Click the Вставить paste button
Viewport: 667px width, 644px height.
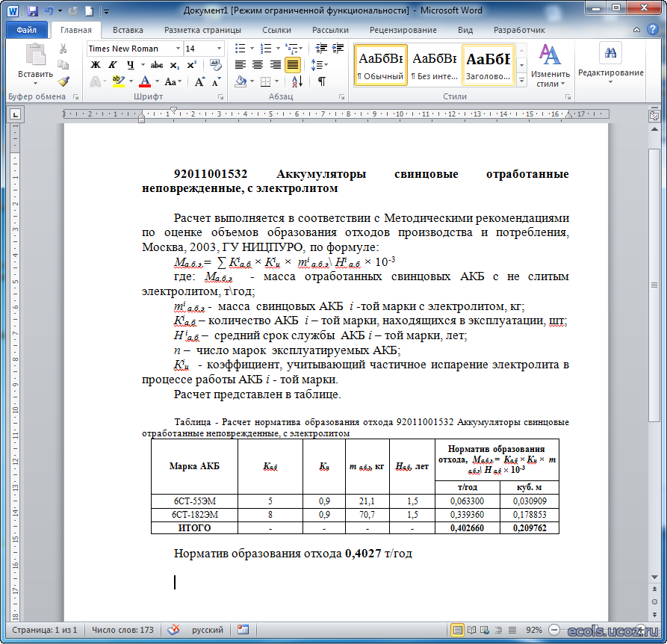(35, 64)
